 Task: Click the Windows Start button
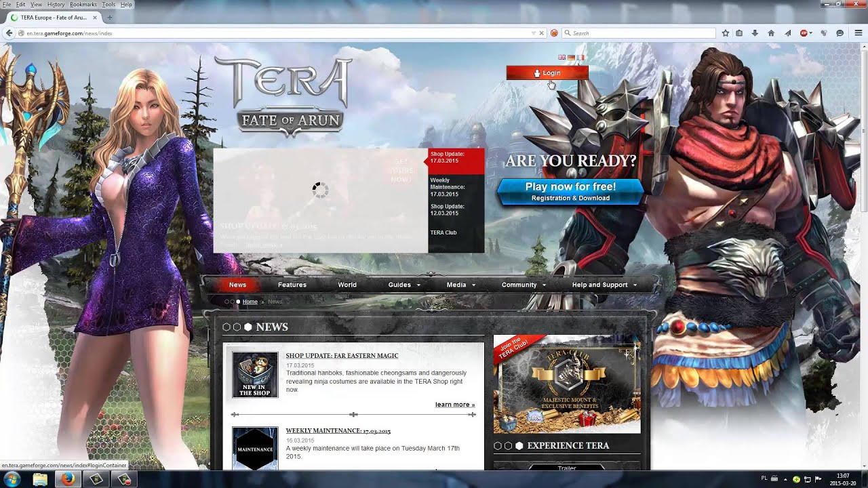[x=13, y=479]
